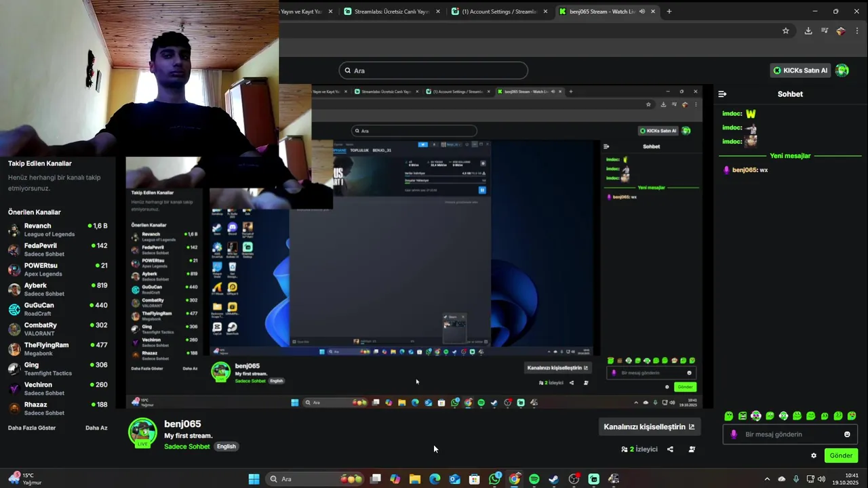Open TheFlyingRam channel in sidebar
Image resolution: width=868 pixels, height=488 pixels.
(x=58, y=349)
